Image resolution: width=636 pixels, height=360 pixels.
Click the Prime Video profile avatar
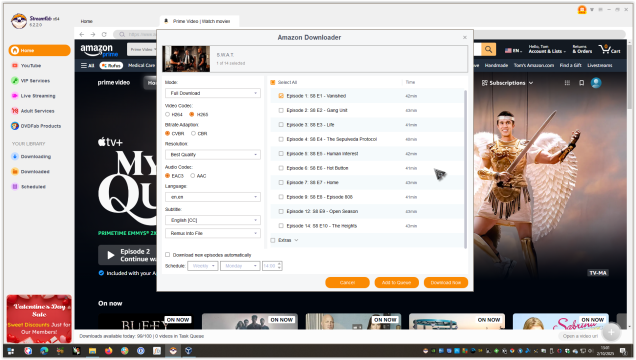[x=596, y=83]
